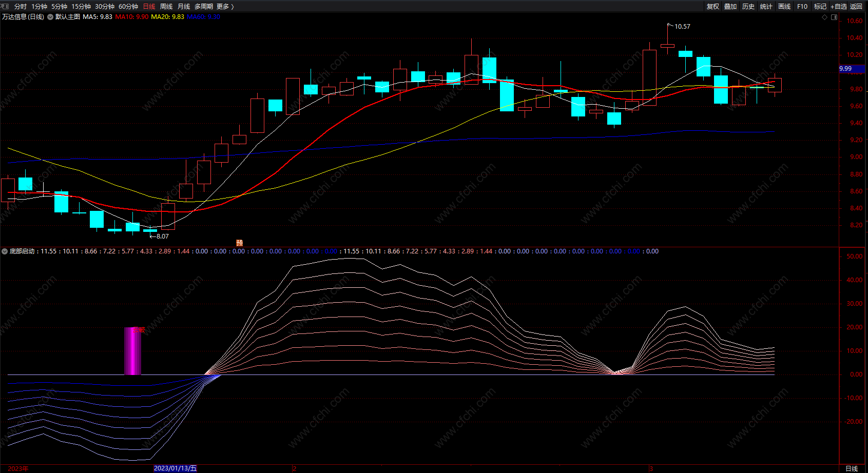Click the 2023年 year label on timeline
Image resolution: width=868 pixels, height=473 pixels.
coord(18,468)
